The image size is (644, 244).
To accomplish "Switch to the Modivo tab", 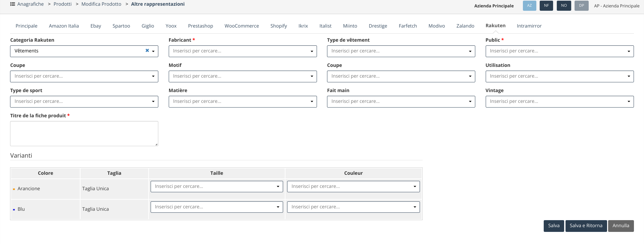I will tap(437, 26).
